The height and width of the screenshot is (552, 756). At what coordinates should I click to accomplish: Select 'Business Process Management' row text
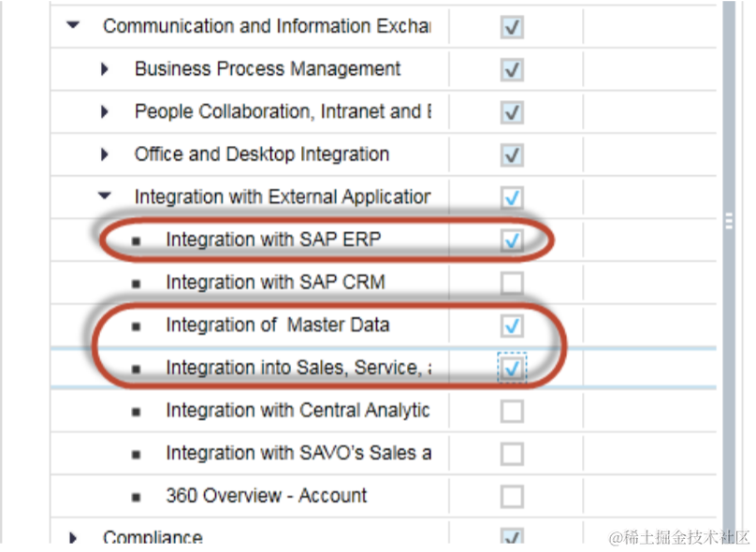pos(268,69)
